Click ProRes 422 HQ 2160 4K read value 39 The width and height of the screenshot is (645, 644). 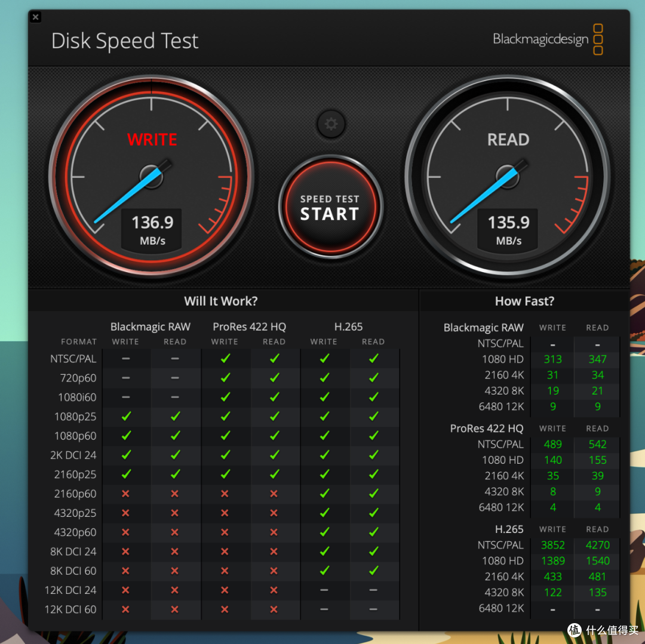pos(597,476)
